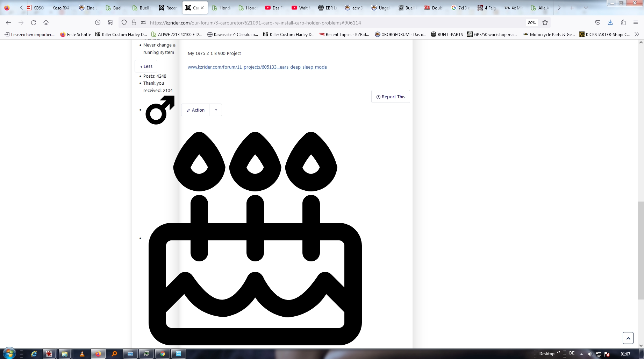This screenshot has width=644, height=359.
Task: Collapse profile details with Less button
Action: click(x=146, y=66)
